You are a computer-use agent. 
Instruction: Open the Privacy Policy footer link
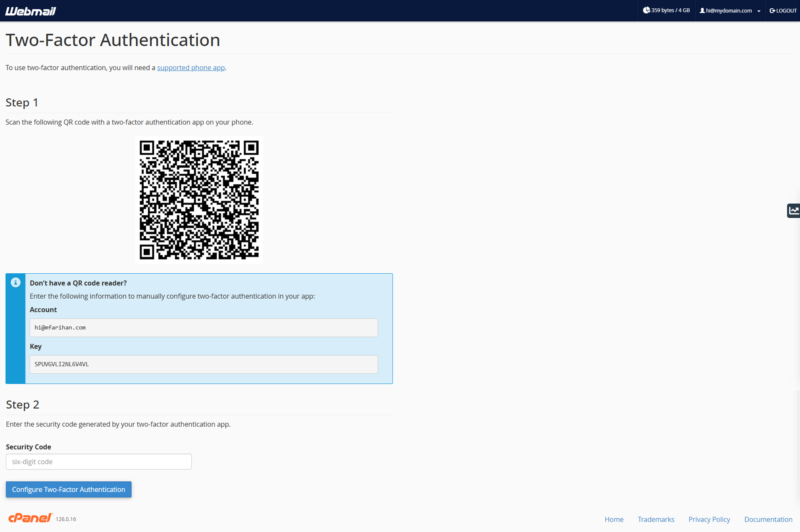pos(709,520)
